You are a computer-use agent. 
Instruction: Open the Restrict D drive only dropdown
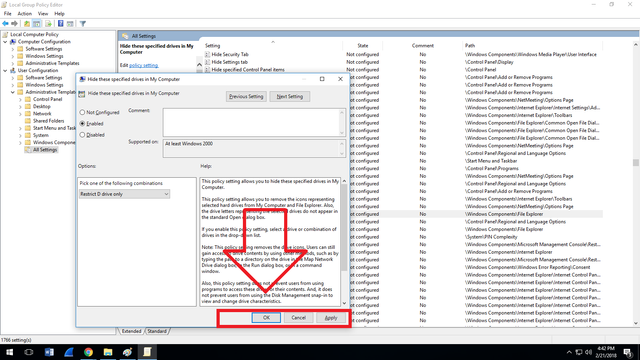(x=124, y=194)
